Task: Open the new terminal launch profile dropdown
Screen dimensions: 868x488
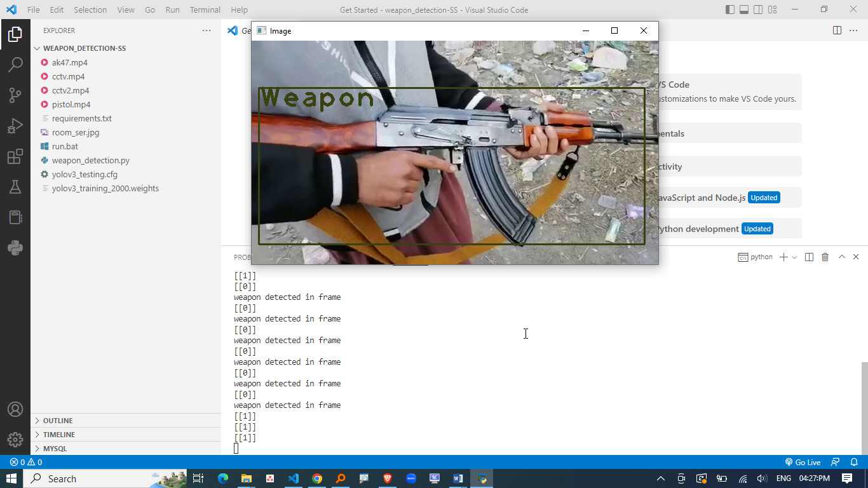Action: (794, 257)
